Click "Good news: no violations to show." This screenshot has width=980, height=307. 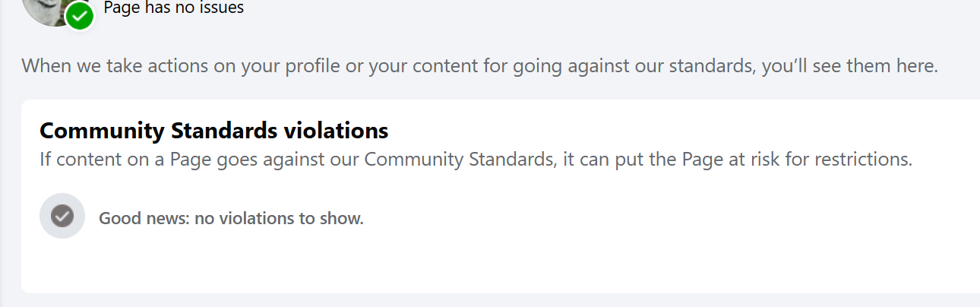coord(232,219)
